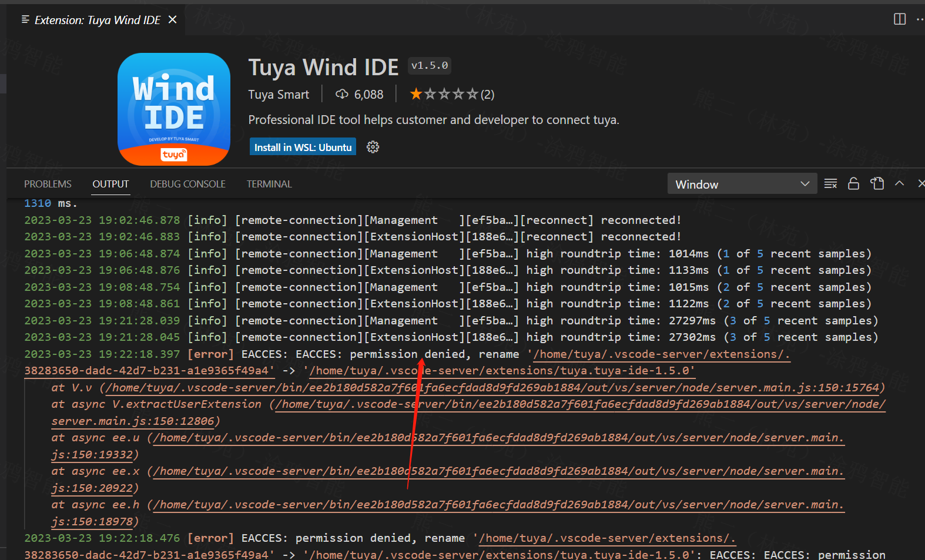This screenshot has width=925, height=560.
Task: Click the 1133ms roundtrip time value
Action: (x=689, y=270)
